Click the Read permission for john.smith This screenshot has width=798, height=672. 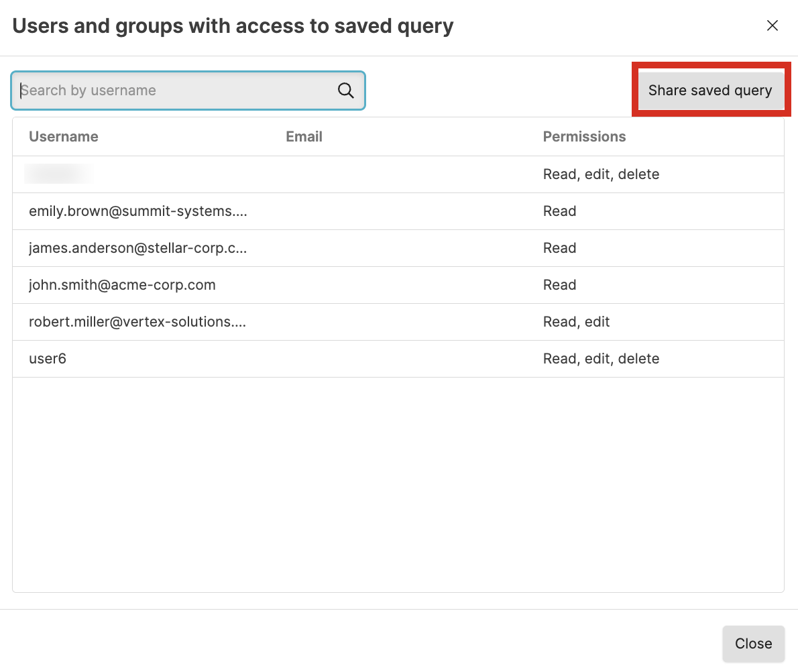(x=559, y=285)
